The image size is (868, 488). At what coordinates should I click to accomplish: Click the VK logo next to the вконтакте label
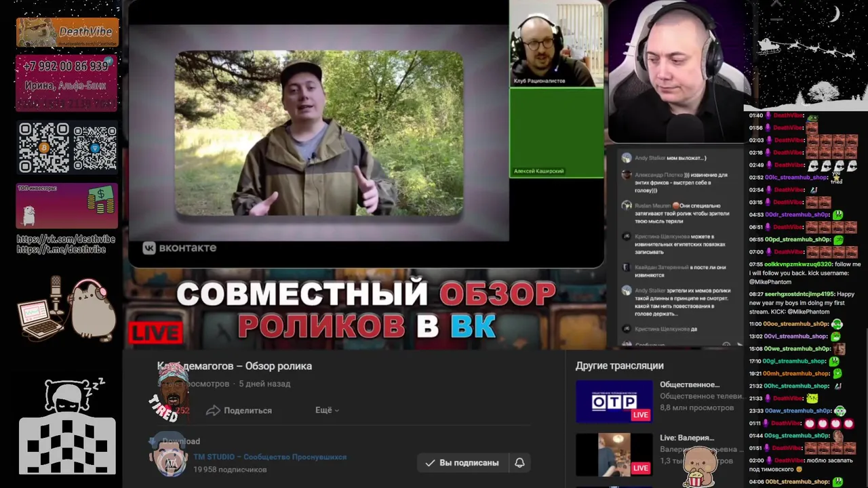(x=149, y=248)
